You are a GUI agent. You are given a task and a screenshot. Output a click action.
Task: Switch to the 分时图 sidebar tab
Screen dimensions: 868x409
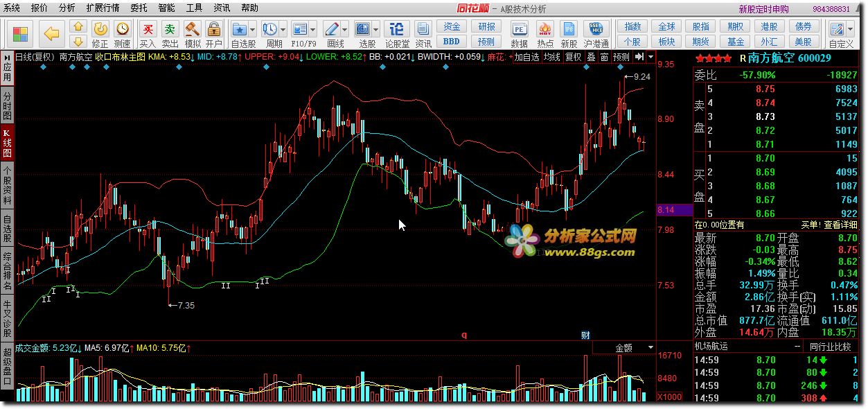click(7, 104)
